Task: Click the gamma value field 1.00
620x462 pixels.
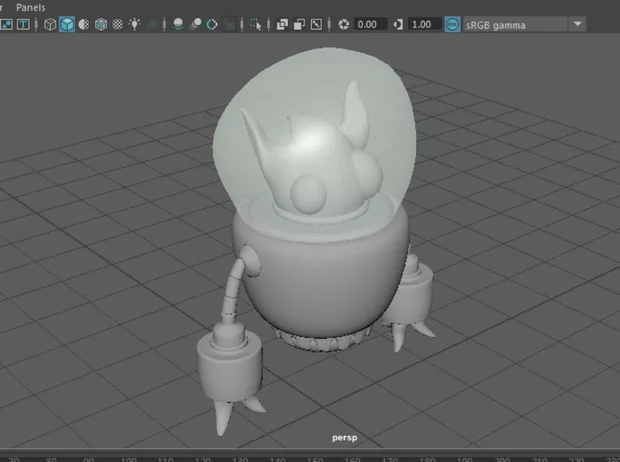Action: pos(423,24)
